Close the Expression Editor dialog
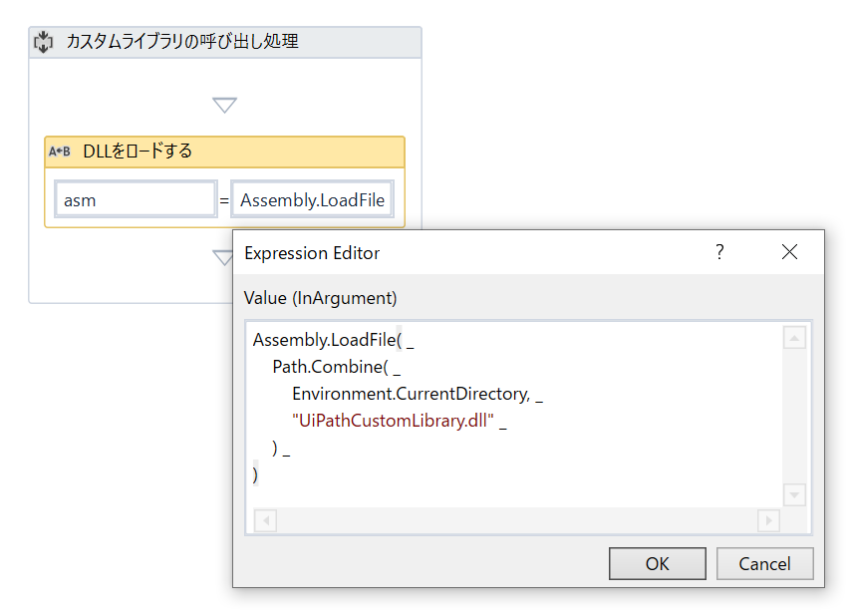851x616 pixels. [x=789, y=252]
